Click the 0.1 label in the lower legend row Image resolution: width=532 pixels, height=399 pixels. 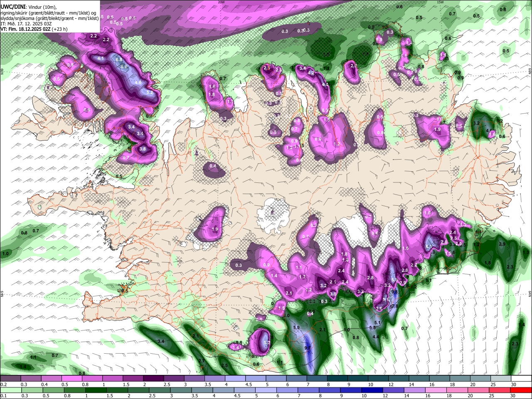tap(3, 395)
